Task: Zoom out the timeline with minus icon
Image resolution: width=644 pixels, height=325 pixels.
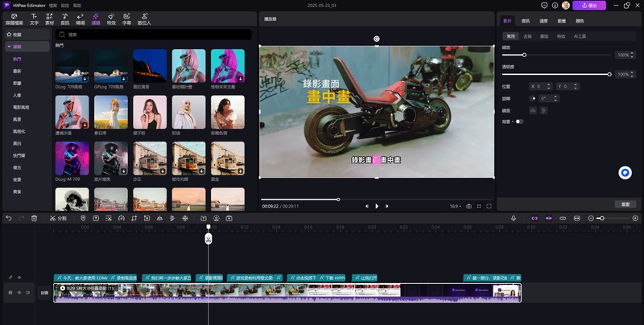Action: click(591, 218)
